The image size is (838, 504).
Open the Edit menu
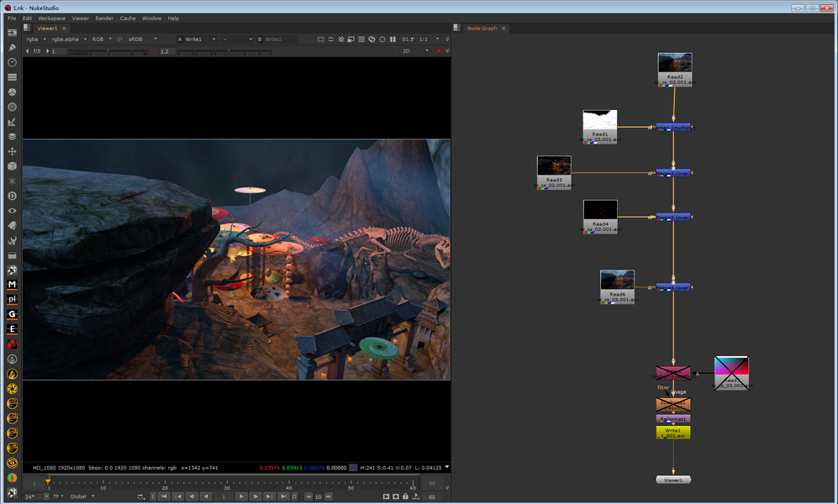pyautogui.click(x=27, y=18)
